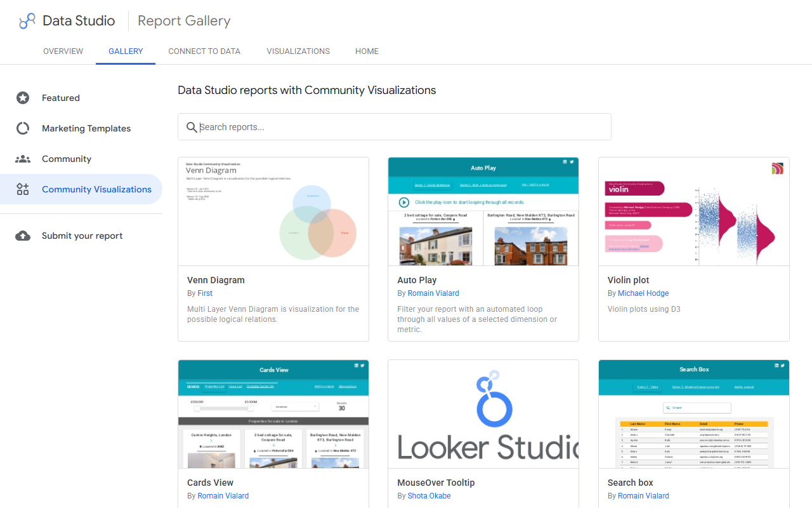Click the Auto Play card title

pos(417,280)
